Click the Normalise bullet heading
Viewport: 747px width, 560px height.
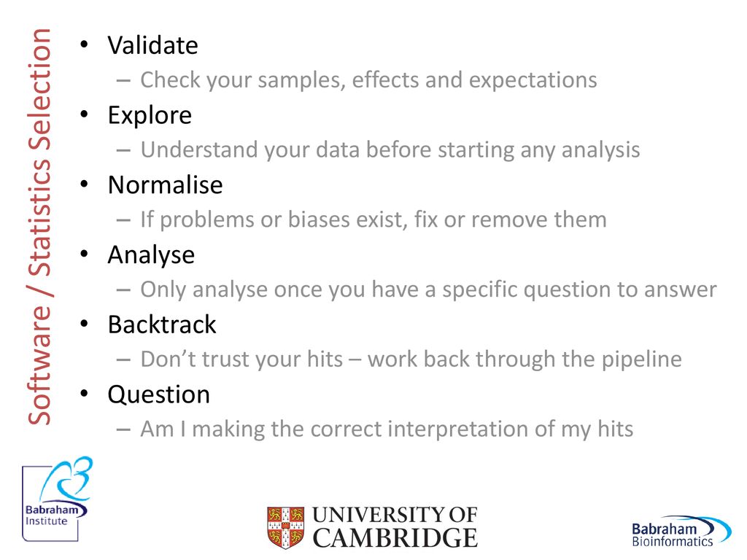166,184
